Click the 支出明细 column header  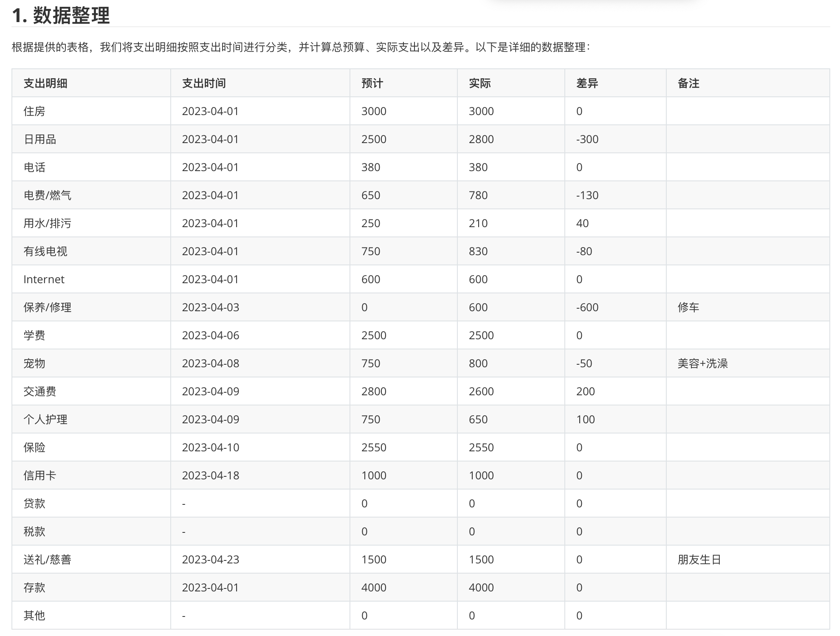point(45,83)
